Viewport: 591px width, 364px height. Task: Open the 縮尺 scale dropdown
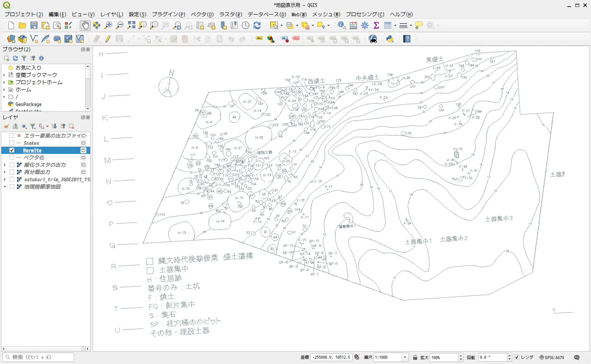click(x=405, y=357)
